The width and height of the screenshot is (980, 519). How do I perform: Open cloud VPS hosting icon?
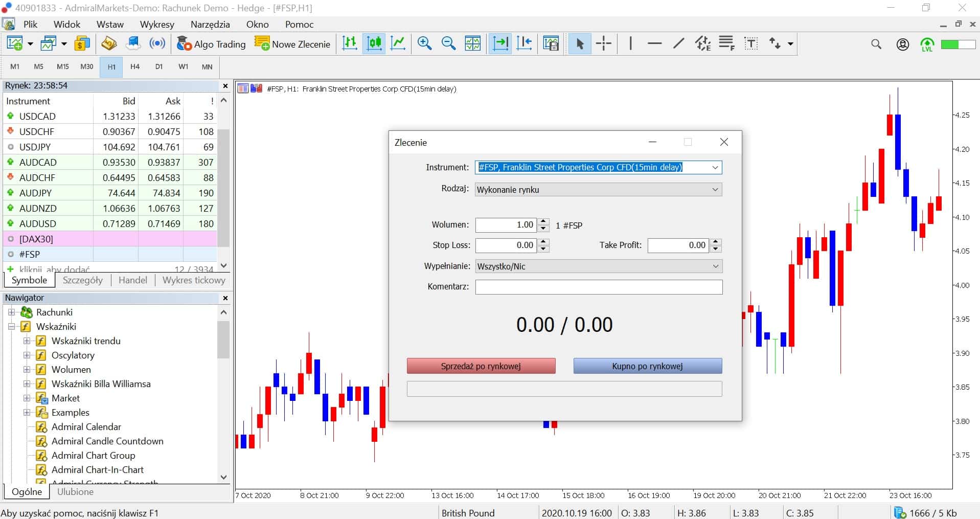point(133,44)
